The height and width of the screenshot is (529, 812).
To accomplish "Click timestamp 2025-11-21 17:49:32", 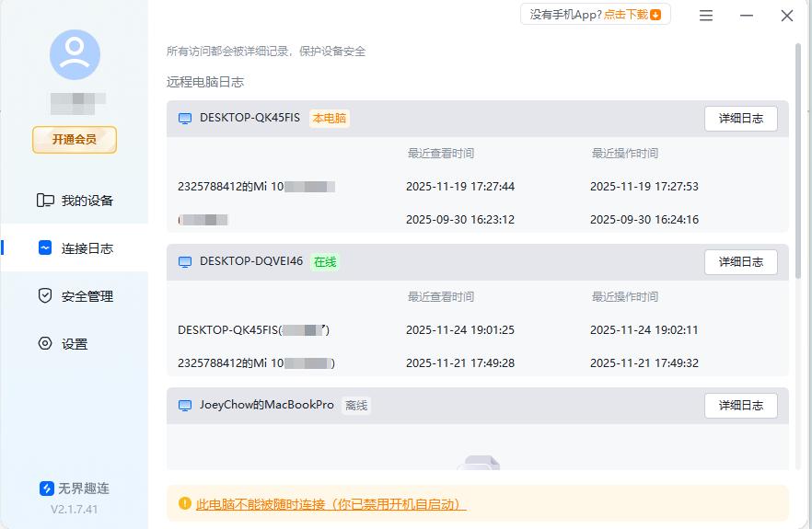I will (x=644, y=362).
